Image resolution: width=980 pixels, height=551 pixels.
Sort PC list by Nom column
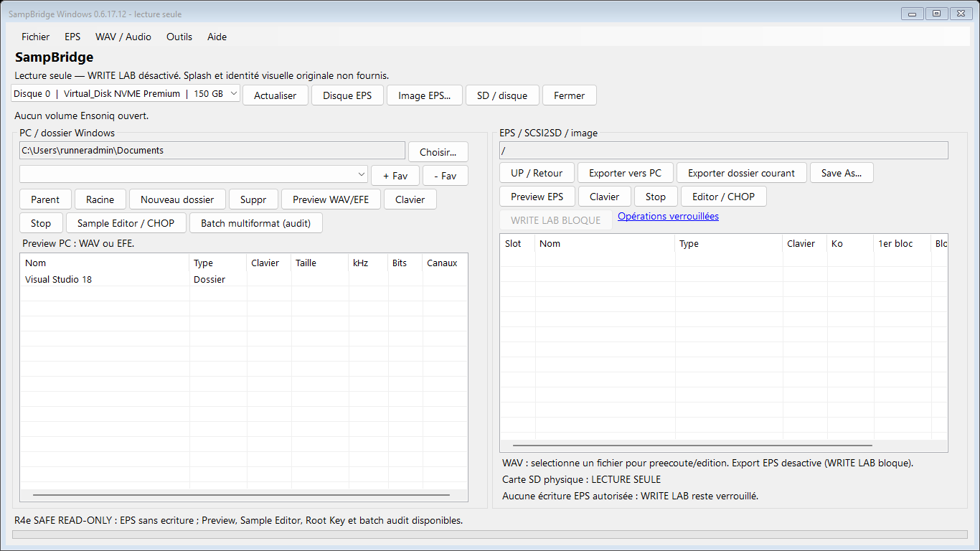pos(105,263)
